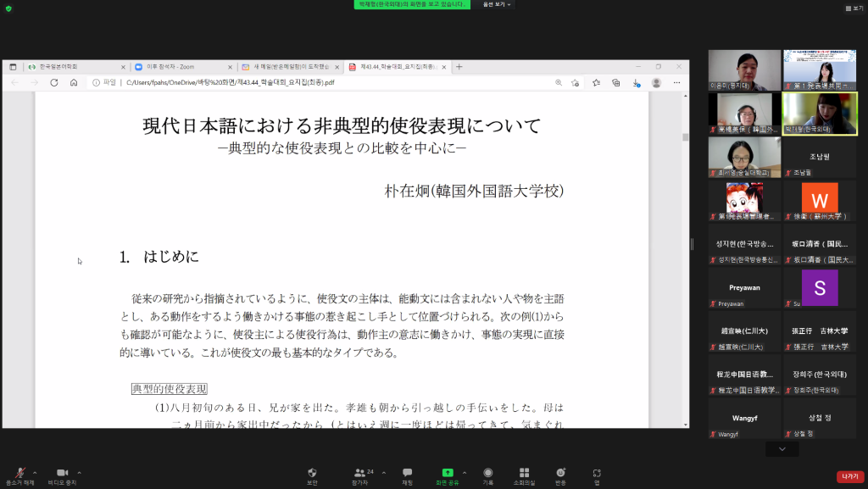The image size is (868, 489).
Task: Open the browser tab actions menu icon
Action: [x=13, y=67]
